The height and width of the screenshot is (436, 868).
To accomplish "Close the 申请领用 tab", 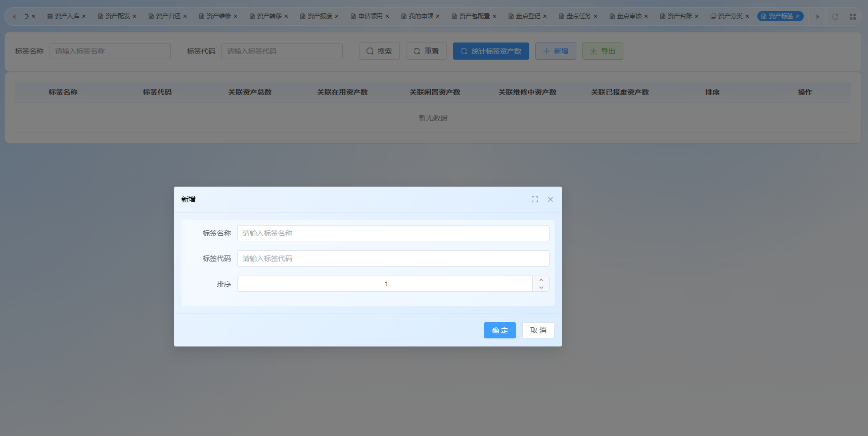I will click(387, 16).
